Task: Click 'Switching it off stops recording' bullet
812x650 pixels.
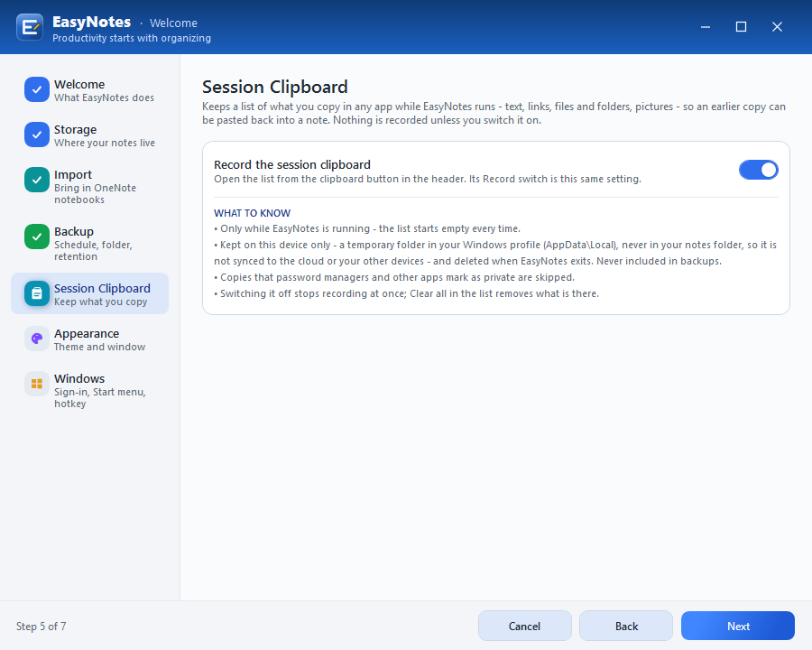Action: click(x=407, y=293)
